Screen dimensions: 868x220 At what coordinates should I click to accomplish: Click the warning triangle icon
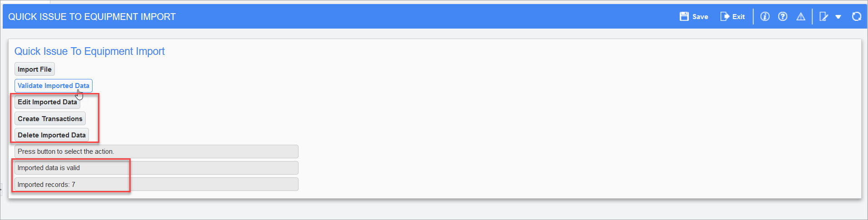pyautogui.click(x=801, y=16)
